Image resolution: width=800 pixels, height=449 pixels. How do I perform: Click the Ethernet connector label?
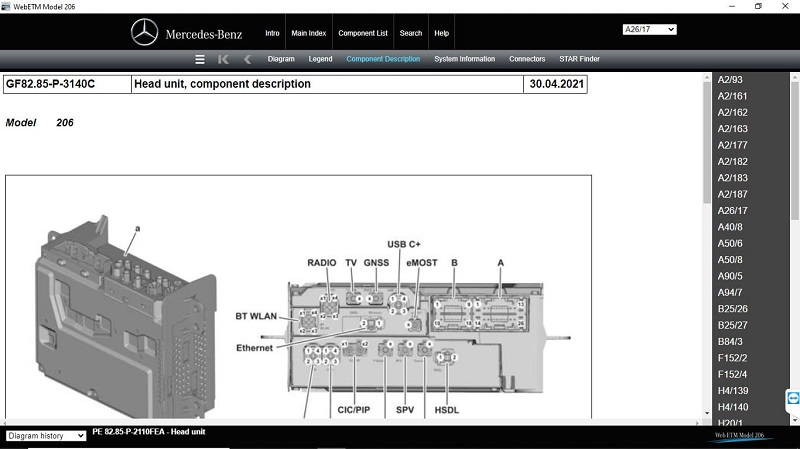(x=255, y=348)
